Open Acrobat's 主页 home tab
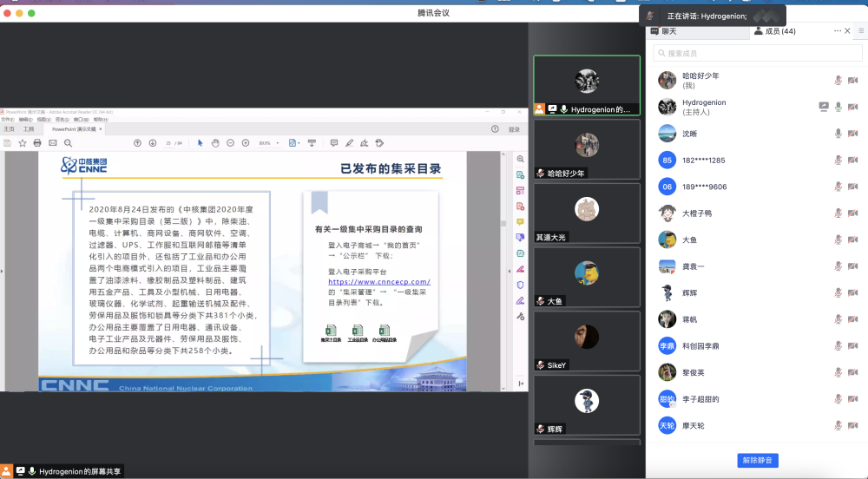 [x=9, y=129]
